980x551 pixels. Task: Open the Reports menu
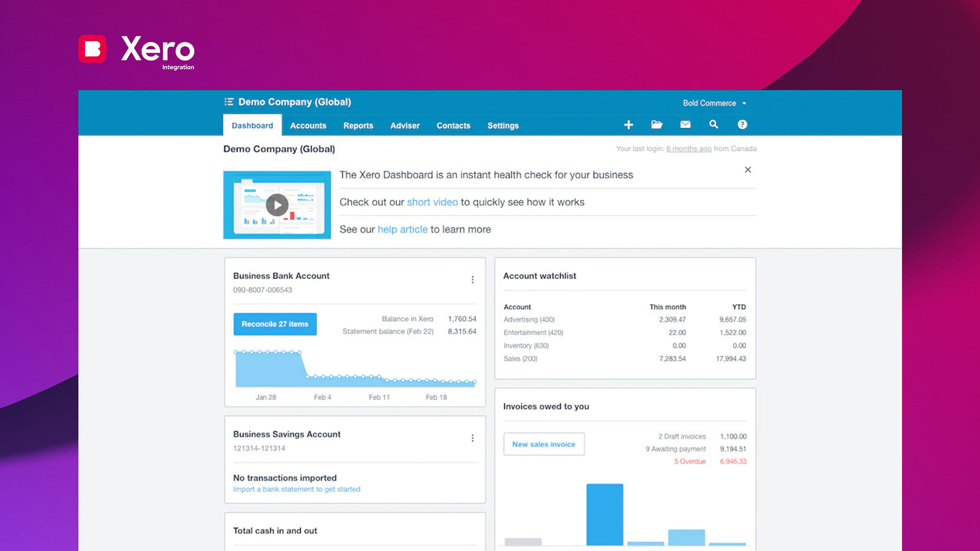coord(358,126)
